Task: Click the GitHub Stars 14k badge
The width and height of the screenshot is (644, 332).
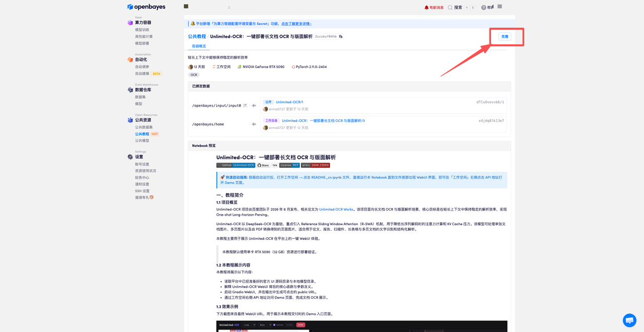Action: point(268,165)
